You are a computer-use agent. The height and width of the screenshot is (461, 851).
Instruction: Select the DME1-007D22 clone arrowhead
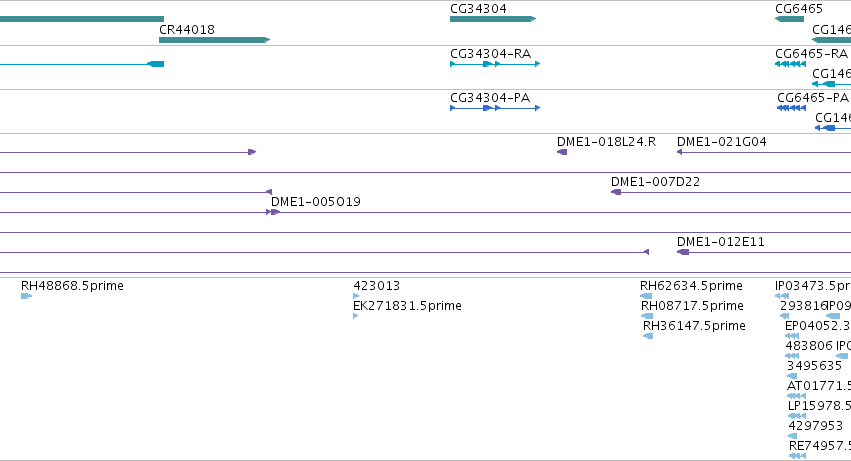point(616,192)
